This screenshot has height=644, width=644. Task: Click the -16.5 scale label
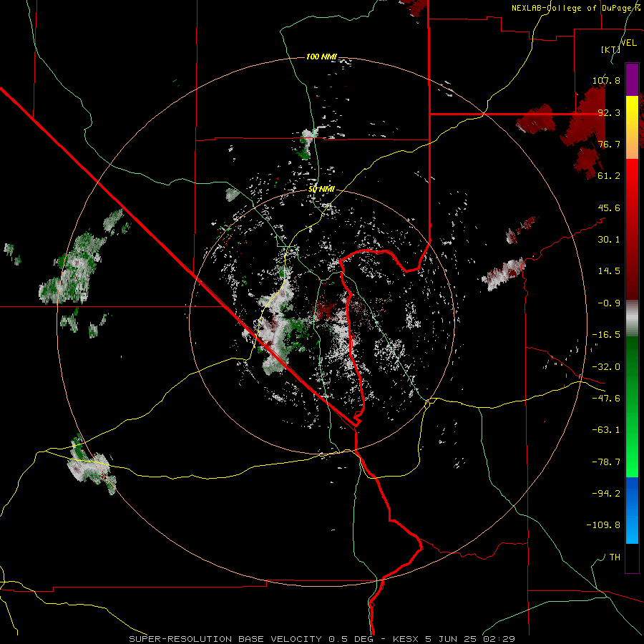point(606,335)
